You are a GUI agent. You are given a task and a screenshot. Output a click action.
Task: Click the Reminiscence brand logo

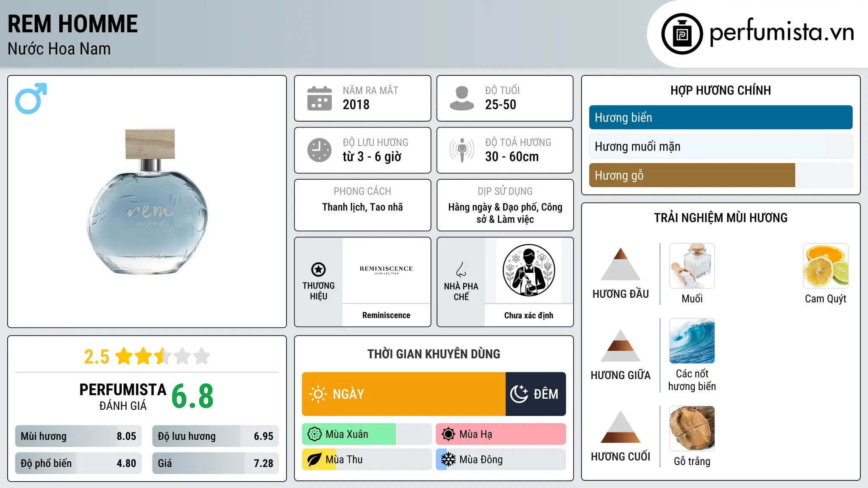(386, 270)
